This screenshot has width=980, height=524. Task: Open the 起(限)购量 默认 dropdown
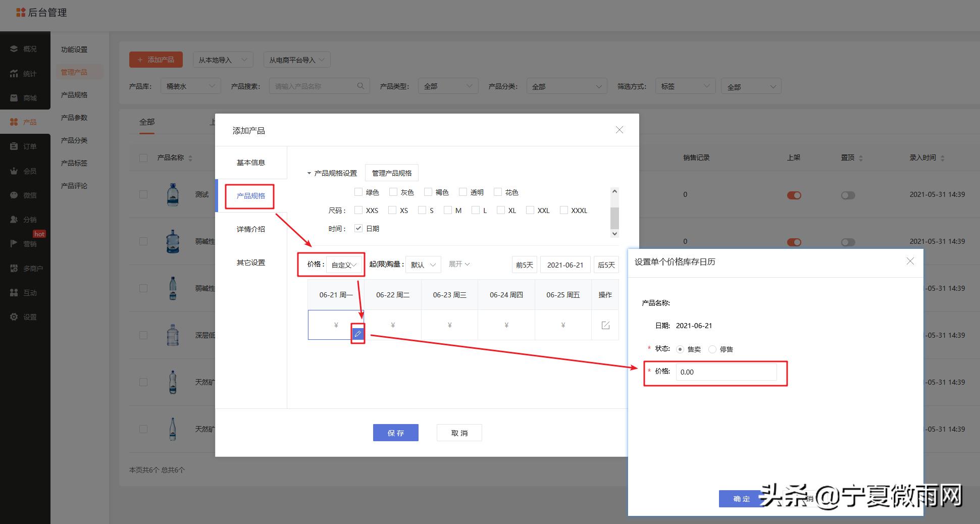point(423,265)
